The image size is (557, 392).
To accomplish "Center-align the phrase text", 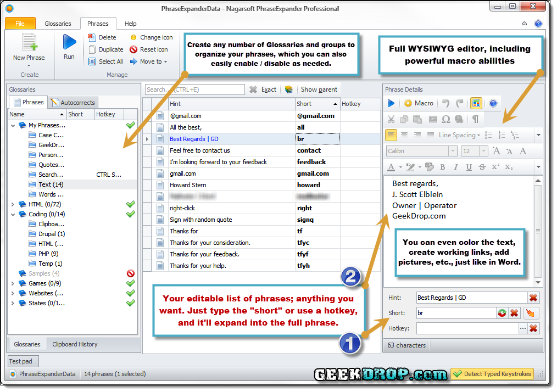I will pyautogui.click(x=404, y=135).
